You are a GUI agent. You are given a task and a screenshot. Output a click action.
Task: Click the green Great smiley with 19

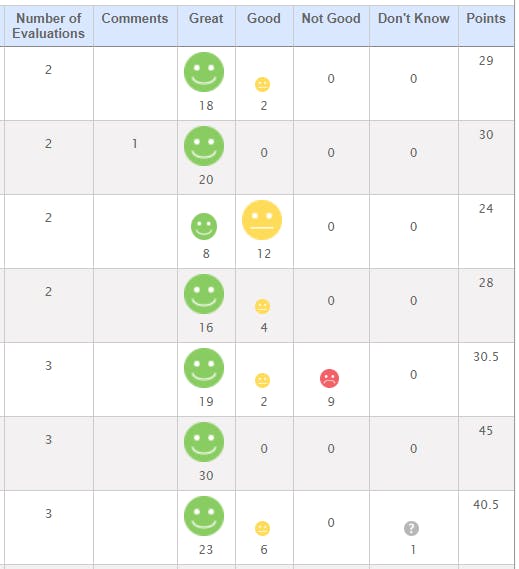pos(204,368)
